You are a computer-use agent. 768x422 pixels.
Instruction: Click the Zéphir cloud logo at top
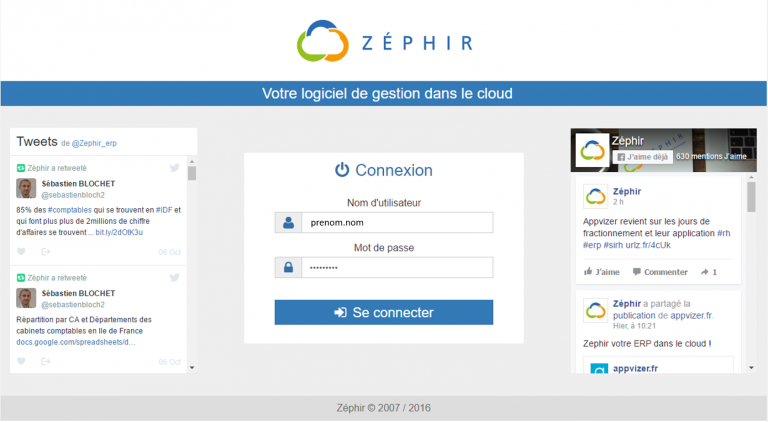pyautogui.click(x=324, y=41)
